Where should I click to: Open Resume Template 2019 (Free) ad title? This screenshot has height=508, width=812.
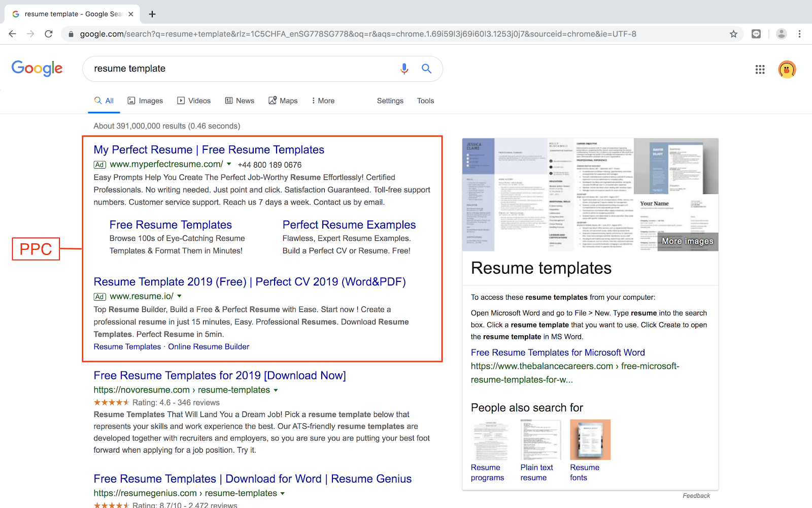(x=250, y=282)
